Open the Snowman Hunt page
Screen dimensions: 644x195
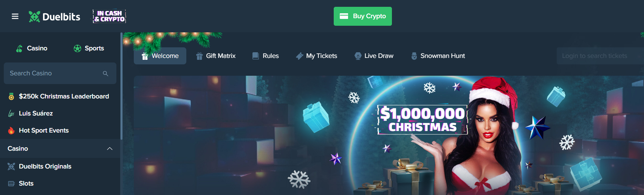[x=438, y=56]
